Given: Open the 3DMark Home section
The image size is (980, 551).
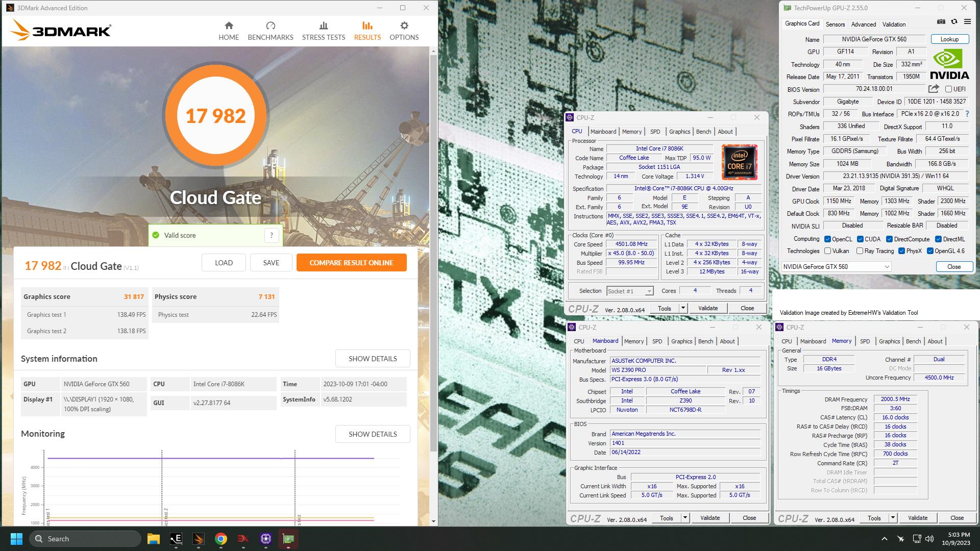Looking at the screenshot, I should pos(229,31).
